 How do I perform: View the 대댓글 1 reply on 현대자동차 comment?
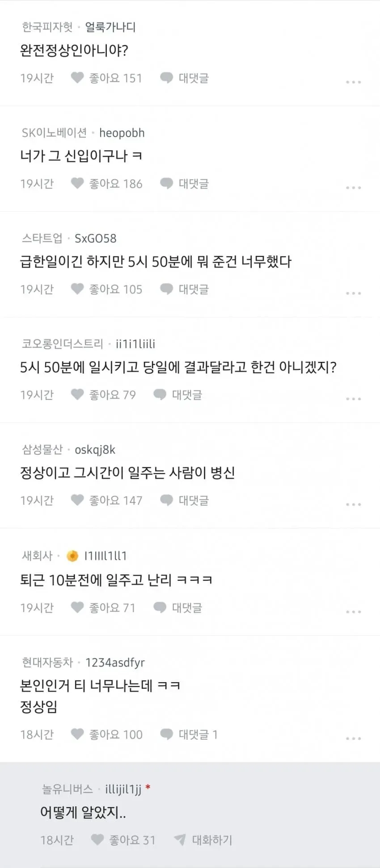click(189, 734)
